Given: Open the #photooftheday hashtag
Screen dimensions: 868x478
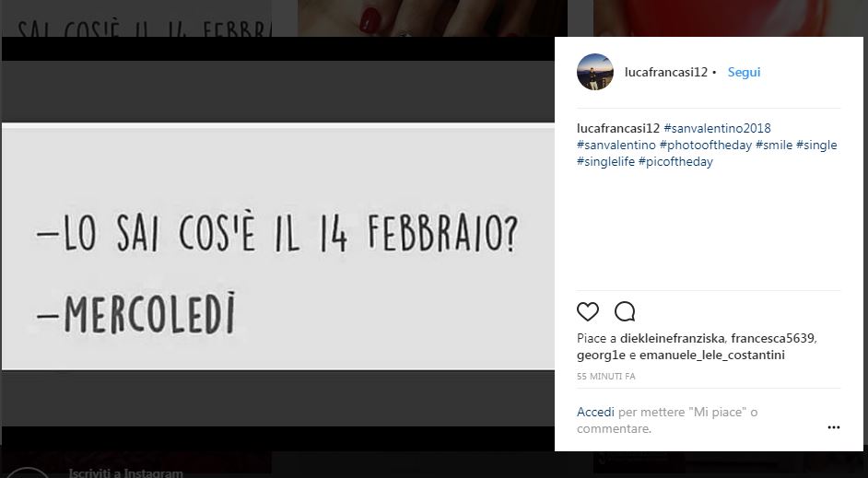Looking at the screenshot, I should [x=706, y=145].
